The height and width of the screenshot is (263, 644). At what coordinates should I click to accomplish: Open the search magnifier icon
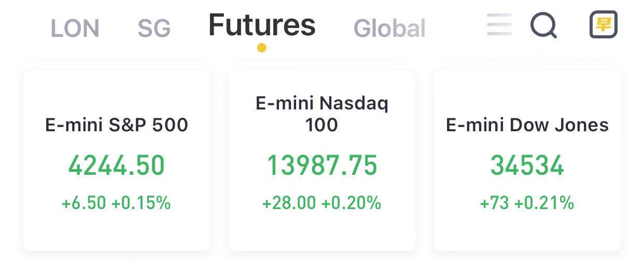(x=544, y=25)
